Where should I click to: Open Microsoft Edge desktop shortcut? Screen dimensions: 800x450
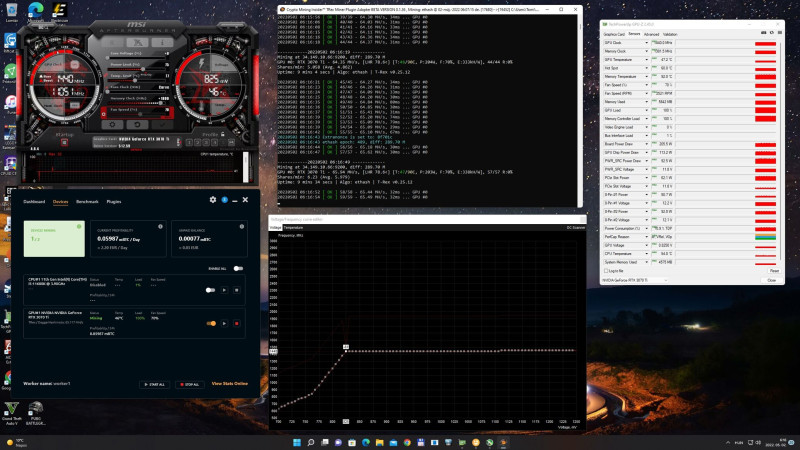tap(35, 12)
